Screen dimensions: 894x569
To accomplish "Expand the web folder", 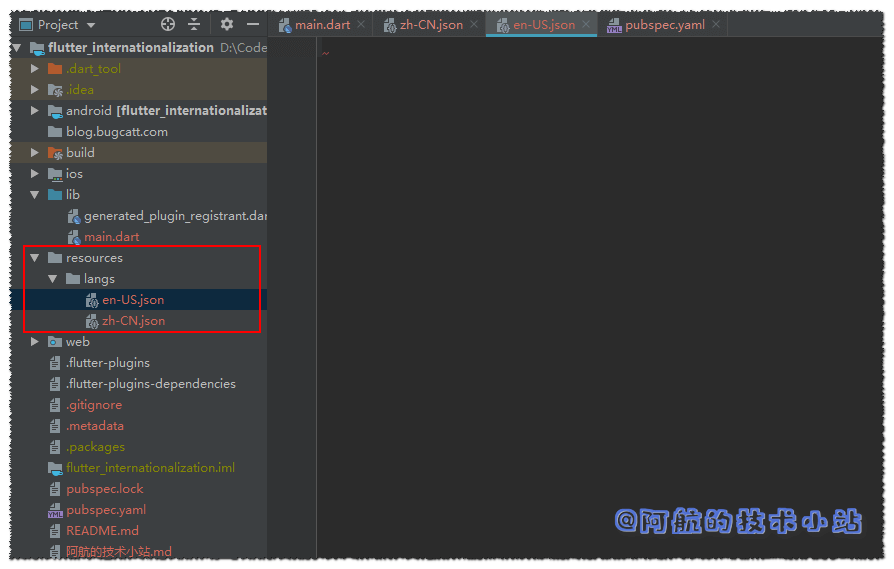I will pyautogui.click(x=35, y=342).
